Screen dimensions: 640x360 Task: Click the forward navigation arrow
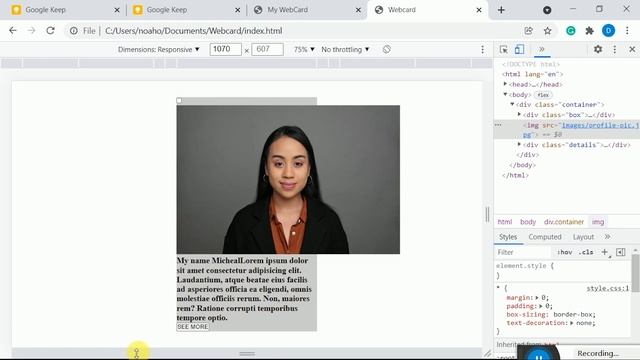coord(31,31)
